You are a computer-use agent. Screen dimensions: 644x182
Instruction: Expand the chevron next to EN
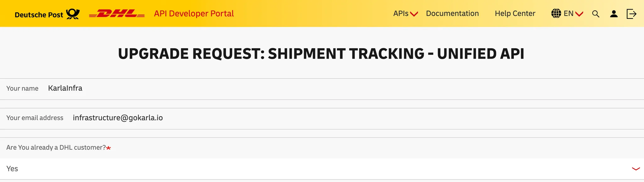tap(579, 14)
